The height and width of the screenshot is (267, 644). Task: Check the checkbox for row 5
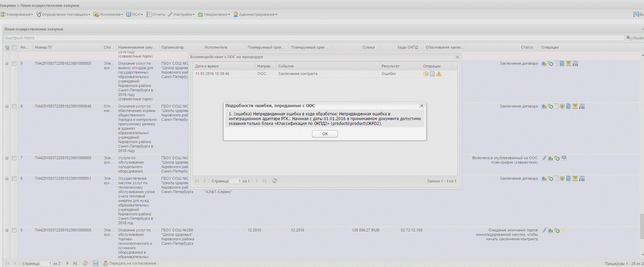[14, 230]
